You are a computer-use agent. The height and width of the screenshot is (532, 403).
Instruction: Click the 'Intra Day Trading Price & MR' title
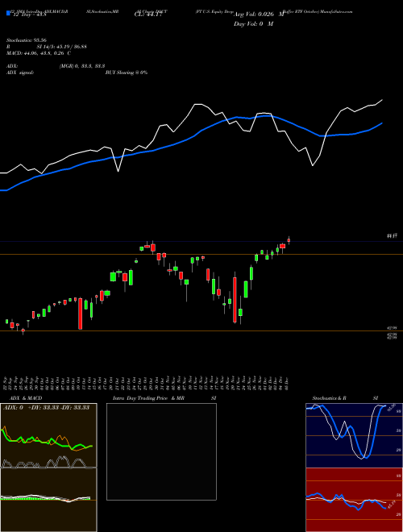point(148,398)
